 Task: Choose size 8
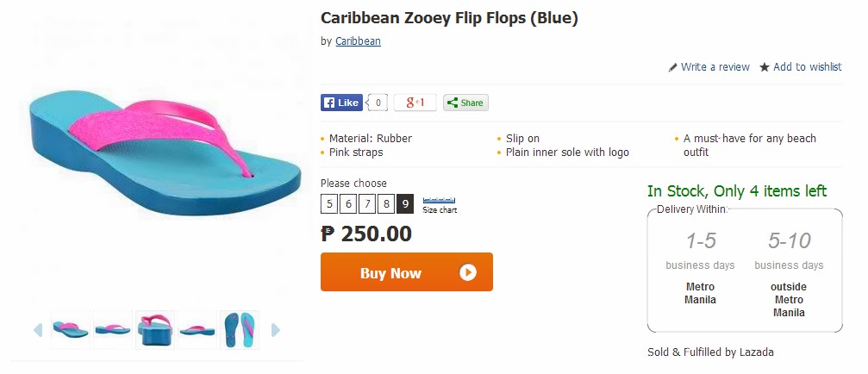(x=386, y=204)
